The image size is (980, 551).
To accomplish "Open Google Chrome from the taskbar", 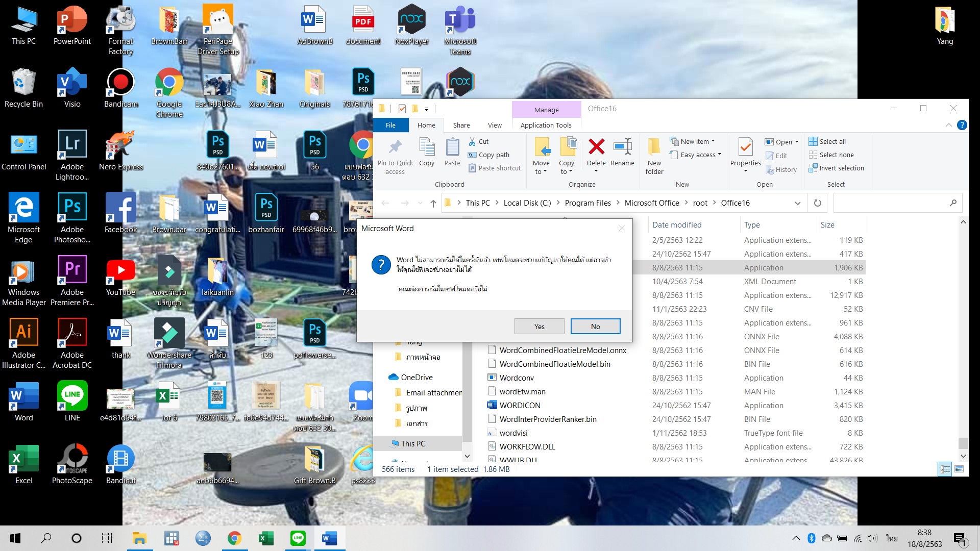I will (x=234, y=538).
